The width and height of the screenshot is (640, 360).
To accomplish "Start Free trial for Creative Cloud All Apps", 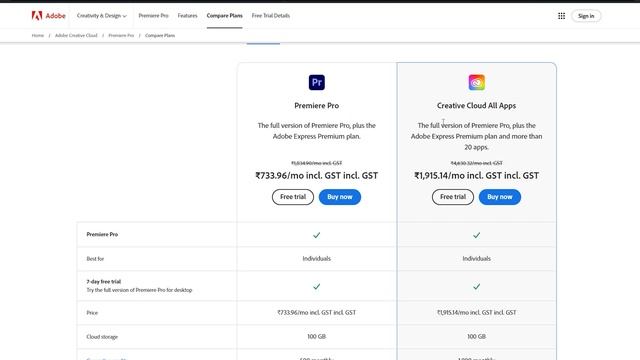I will 453,197.
